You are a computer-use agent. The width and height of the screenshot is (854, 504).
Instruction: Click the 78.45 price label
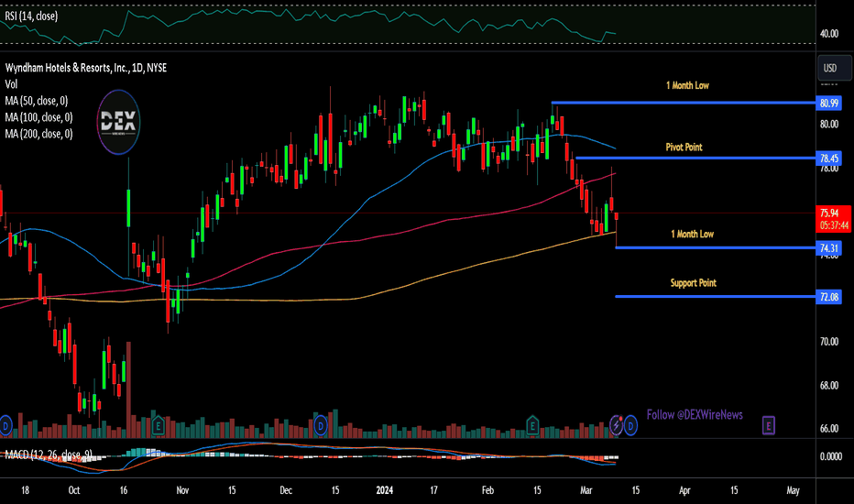(x=829, y=159)
